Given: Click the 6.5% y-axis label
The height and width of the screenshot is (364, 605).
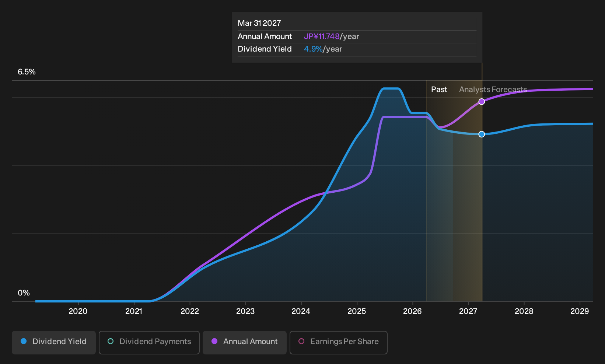Looking at the screenshot, I should 27,72.
